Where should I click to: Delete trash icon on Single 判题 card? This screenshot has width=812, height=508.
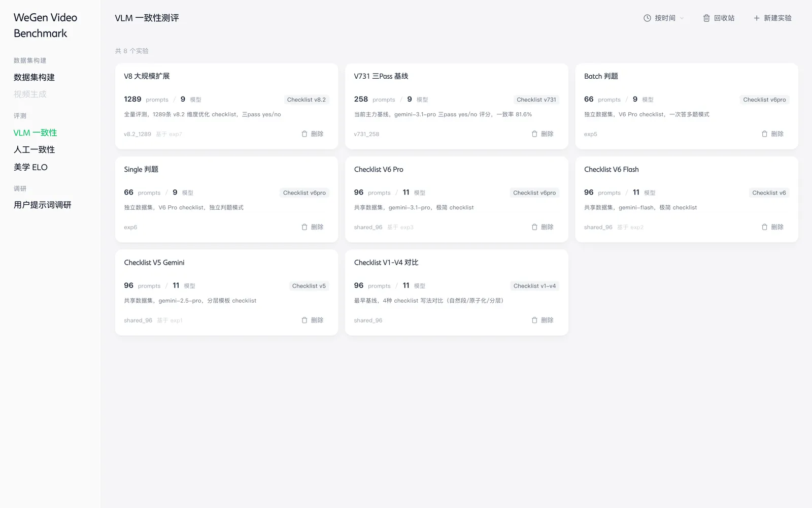304,227
